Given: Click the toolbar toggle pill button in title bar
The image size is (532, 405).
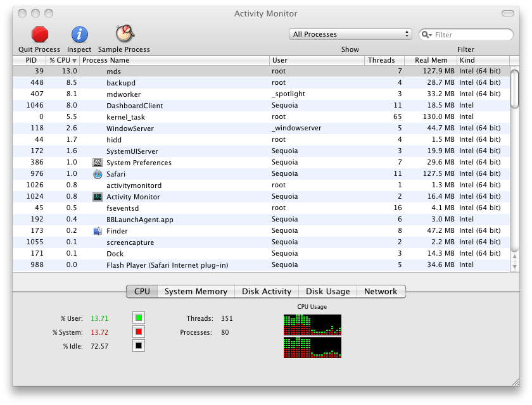Looking at the screenshot, I should pyautogui.click(x=507, y=13).
